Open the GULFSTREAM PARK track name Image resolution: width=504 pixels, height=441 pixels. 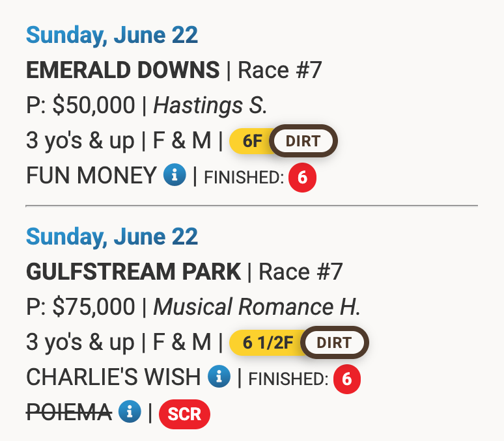point(133,271)
